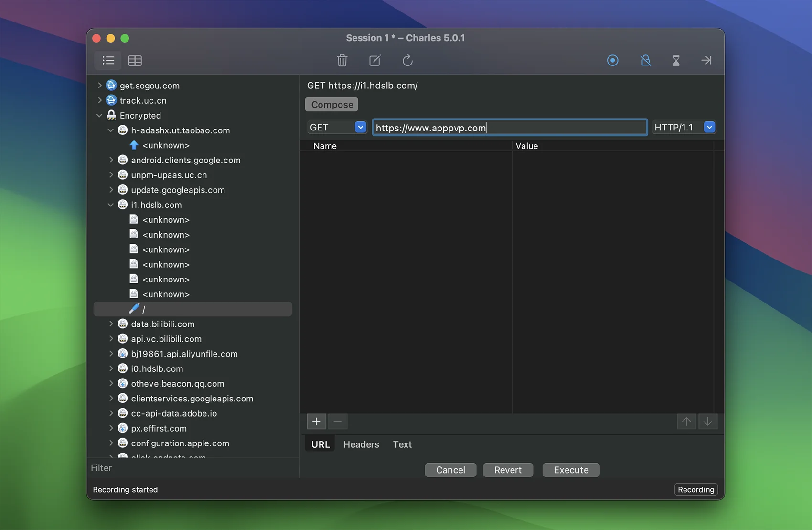Click the Filter input field
Image resolution: width=812 pixels, height=530 pixels.
coord(191,468)
